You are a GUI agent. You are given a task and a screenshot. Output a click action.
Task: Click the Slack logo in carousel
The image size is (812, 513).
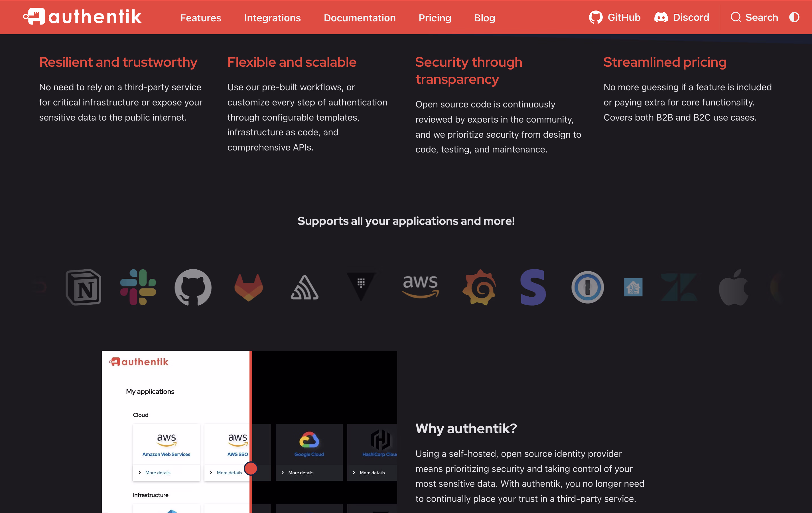click(138, 287)
